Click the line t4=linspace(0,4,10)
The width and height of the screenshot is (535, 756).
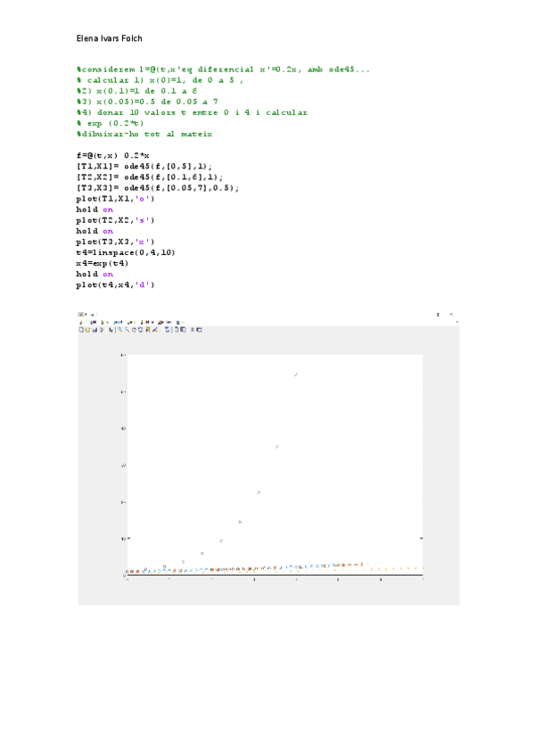tap(126, 252)
